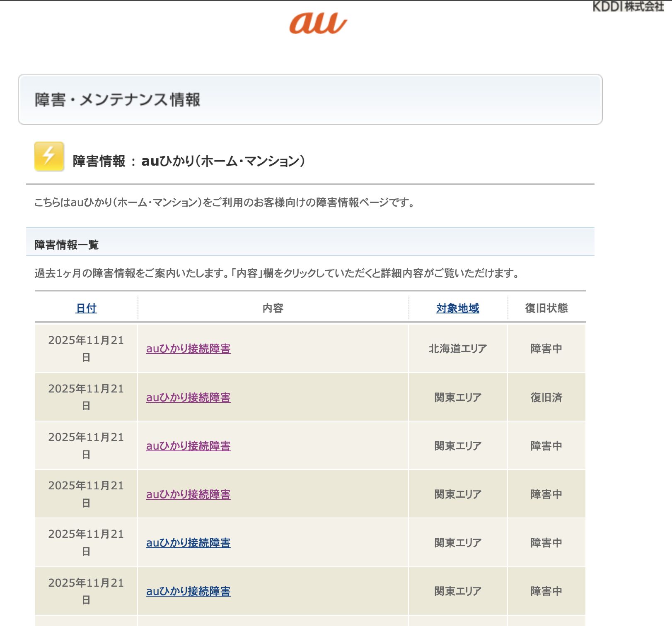
Task: Click the 障害・メンテナンス情報 page title banner
Action: pos(118,100)
